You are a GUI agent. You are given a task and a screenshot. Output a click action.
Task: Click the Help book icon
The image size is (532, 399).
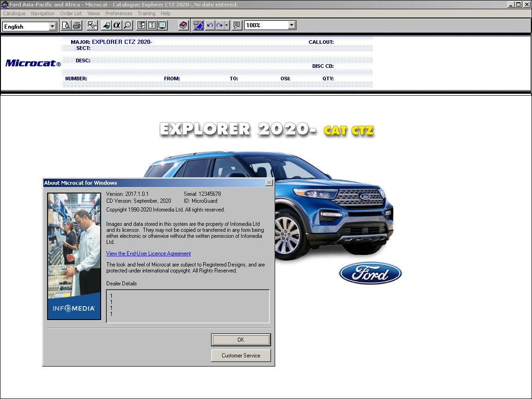click(x=183, y=25)
